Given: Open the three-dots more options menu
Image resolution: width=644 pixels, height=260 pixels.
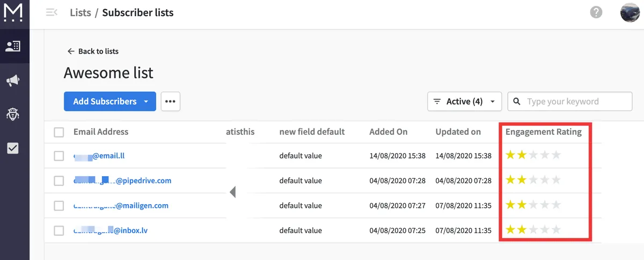Looking at the screenshot, I should [x=171, y=102].
